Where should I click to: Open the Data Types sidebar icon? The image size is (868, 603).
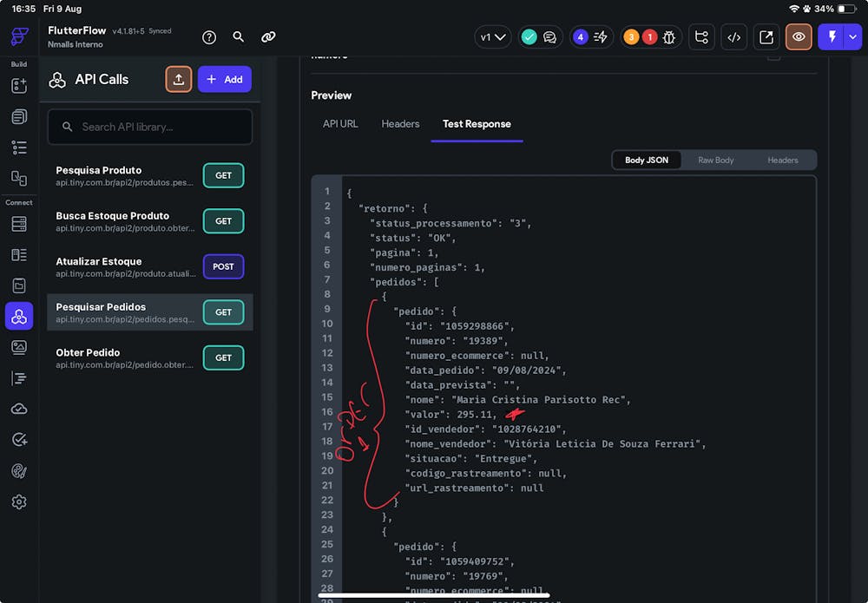(19, 255)
